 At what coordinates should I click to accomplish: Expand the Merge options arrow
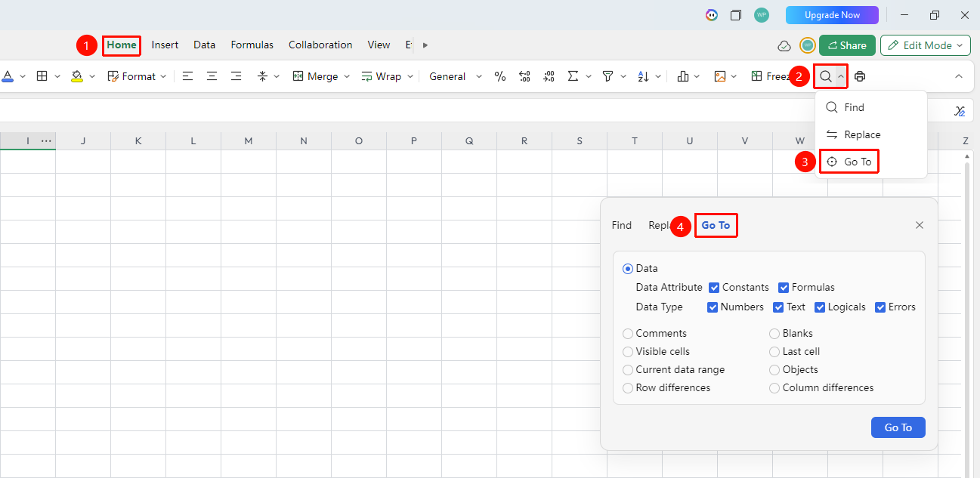click(347, 76)
